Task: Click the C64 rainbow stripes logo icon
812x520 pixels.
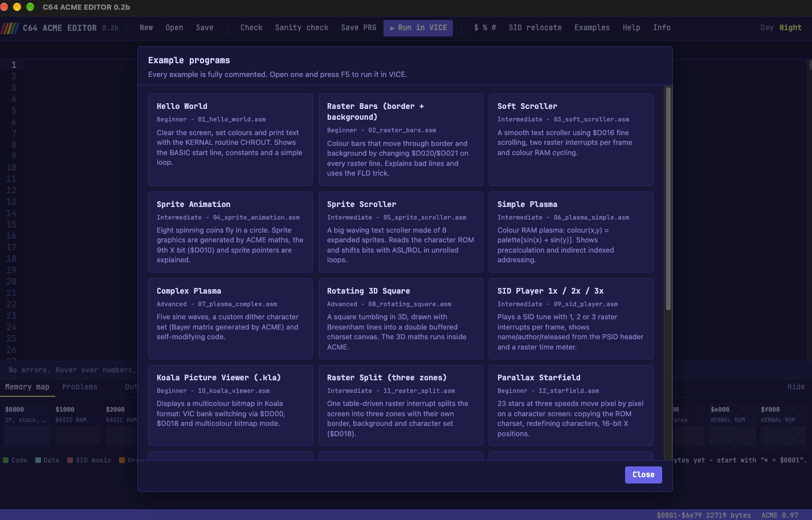Action: [x=10, y=28]
